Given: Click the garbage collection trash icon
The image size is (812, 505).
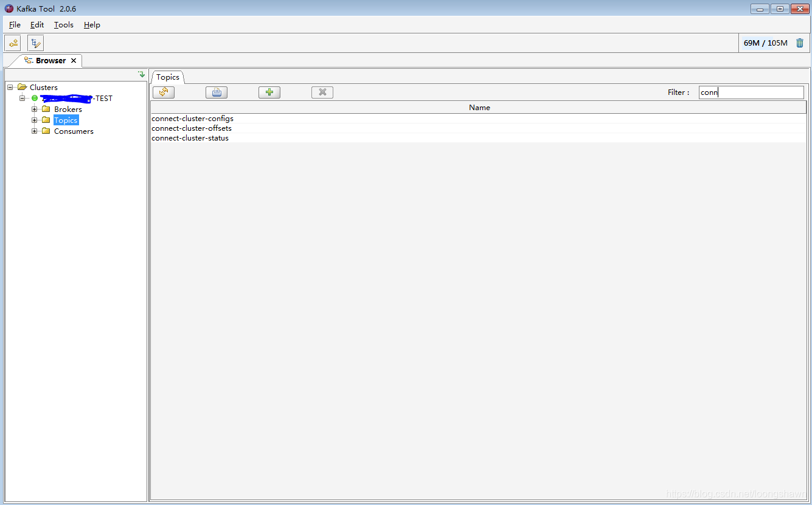Looking at the screenshot, I should pyautogui.click(x=800, y=43).
